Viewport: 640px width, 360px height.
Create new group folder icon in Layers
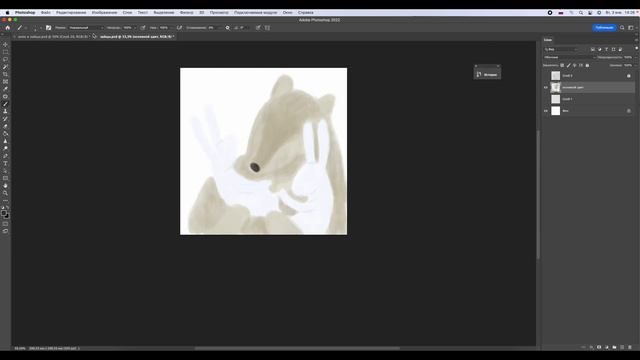614,347
